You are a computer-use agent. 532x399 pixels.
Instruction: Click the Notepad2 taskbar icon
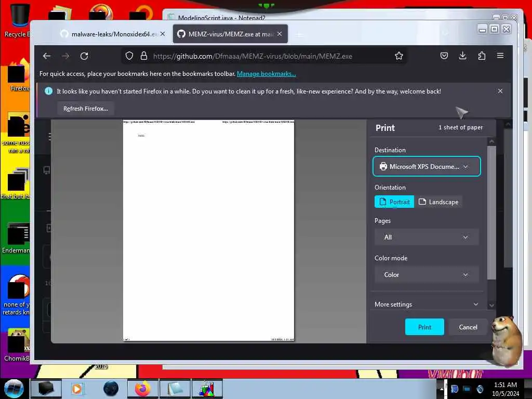pos(175,389)
